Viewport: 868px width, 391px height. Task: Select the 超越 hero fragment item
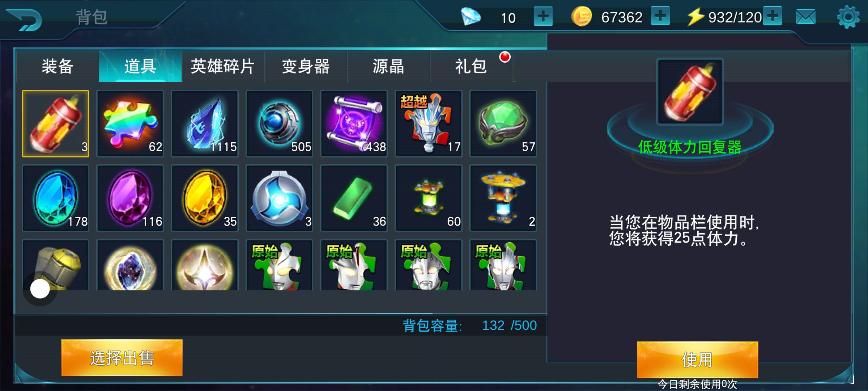click(x=428, y=123)
